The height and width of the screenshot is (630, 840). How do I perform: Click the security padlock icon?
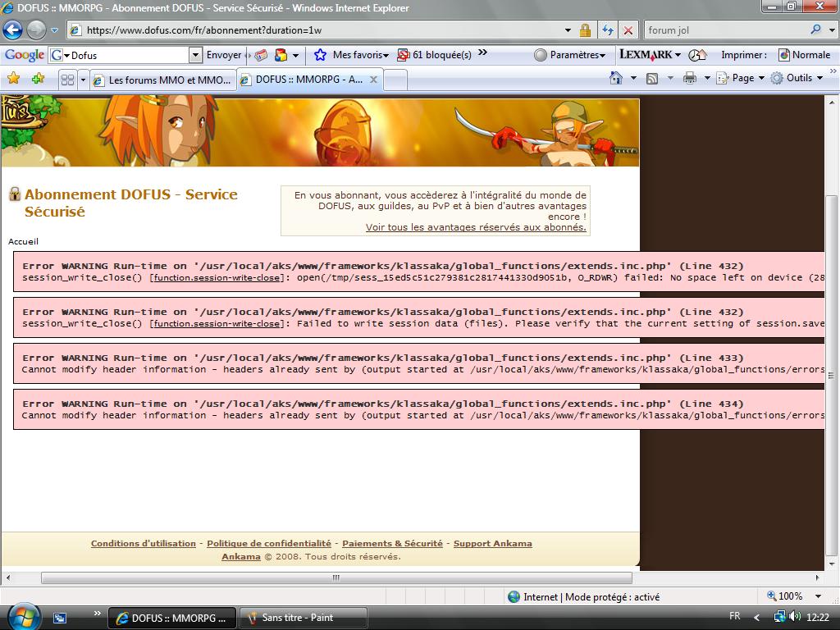click(585, 30)
